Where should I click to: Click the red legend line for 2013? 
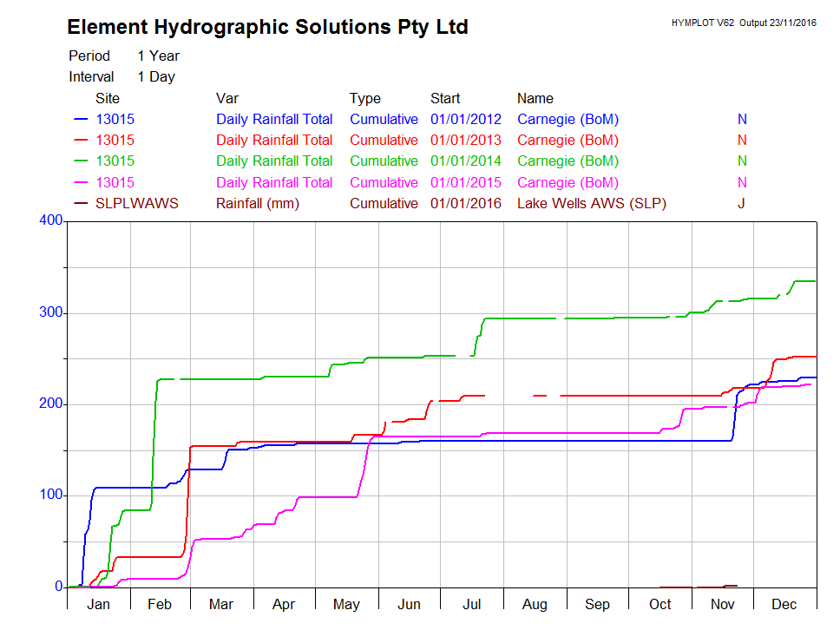(82, 141)
